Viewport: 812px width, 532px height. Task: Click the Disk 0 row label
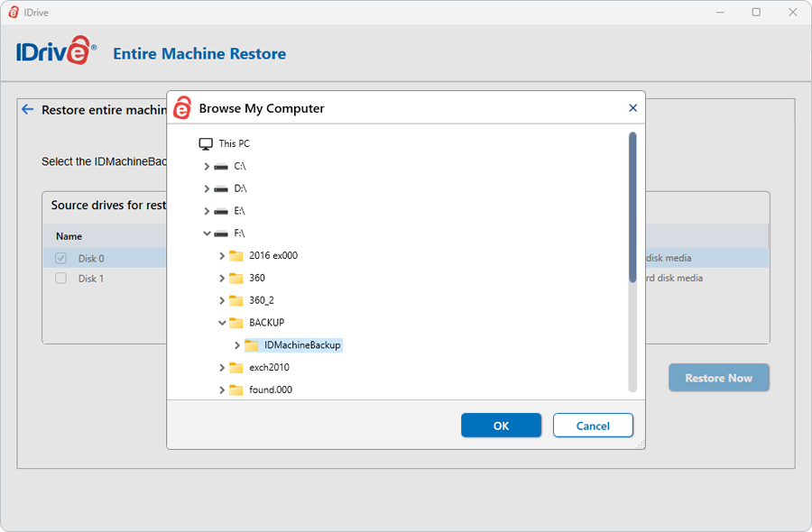(x=91, y=258)
